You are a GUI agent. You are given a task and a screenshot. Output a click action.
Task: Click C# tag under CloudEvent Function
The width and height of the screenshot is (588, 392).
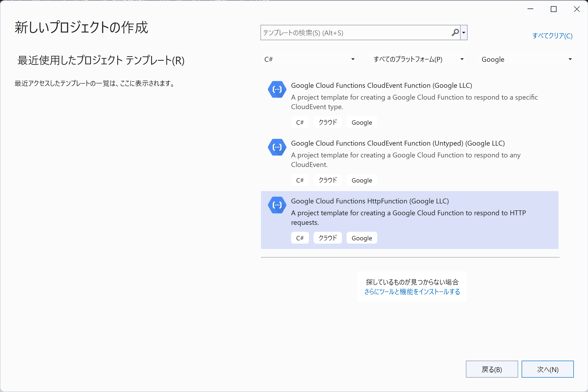coord(300,122)
